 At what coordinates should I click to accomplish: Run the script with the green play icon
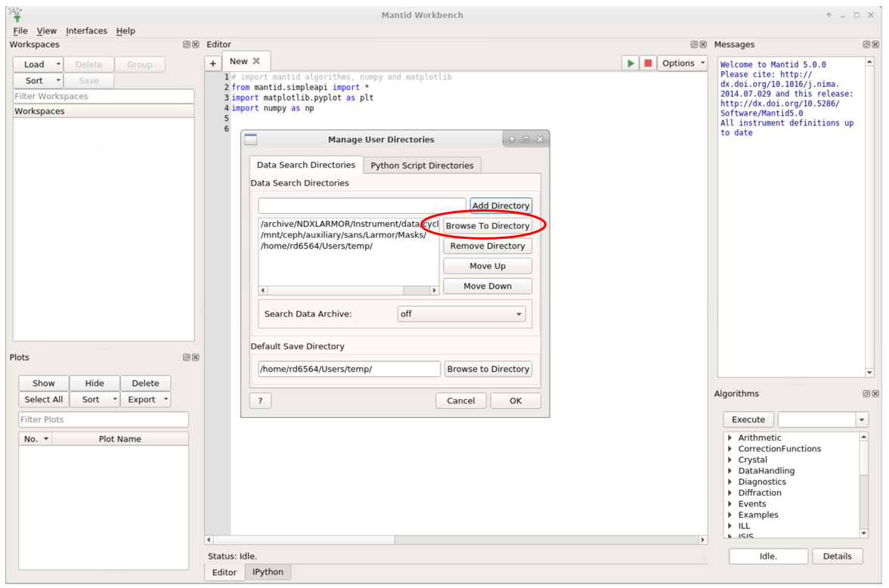pos(630,63)
